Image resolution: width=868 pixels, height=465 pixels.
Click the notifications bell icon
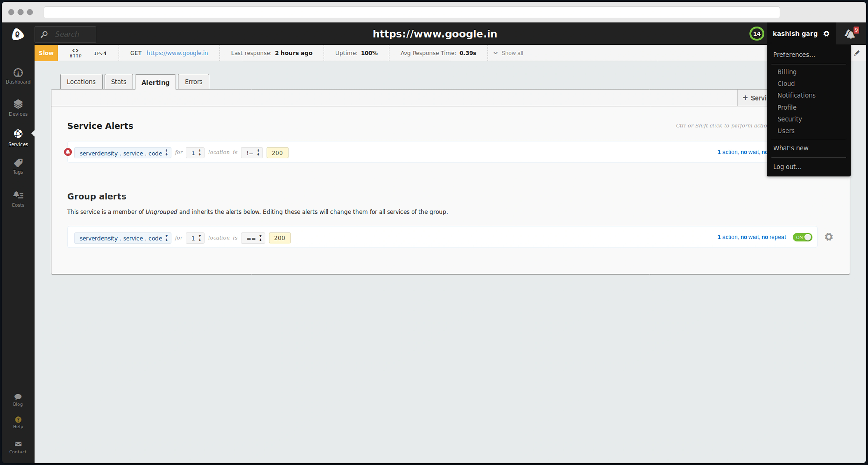[849, 34]
